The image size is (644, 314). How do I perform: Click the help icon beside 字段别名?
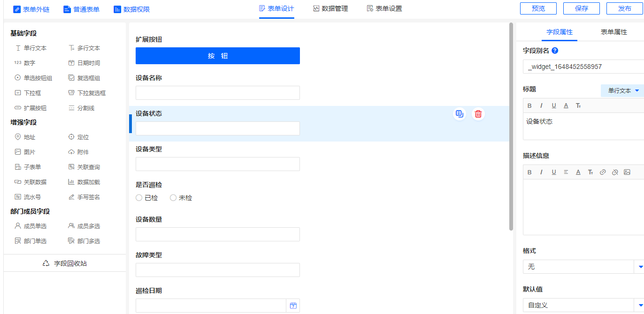pos(555,51)
